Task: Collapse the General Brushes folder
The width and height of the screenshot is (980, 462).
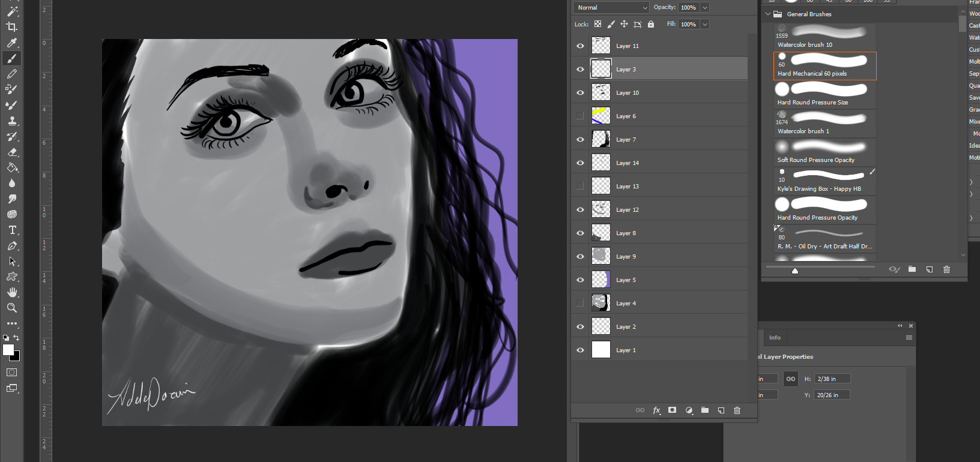Action: click(x=767, y=14)
